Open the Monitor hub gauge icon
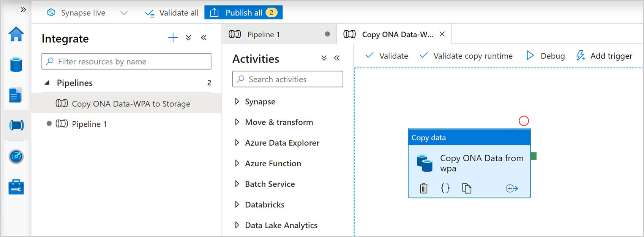Image resolution: width=644 pixels, height=237 pixels. point(16,156)
